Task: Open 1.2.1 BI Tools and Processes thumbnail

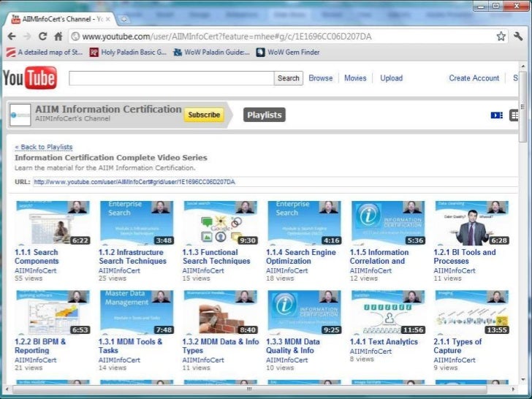Action: coord(472,223)
